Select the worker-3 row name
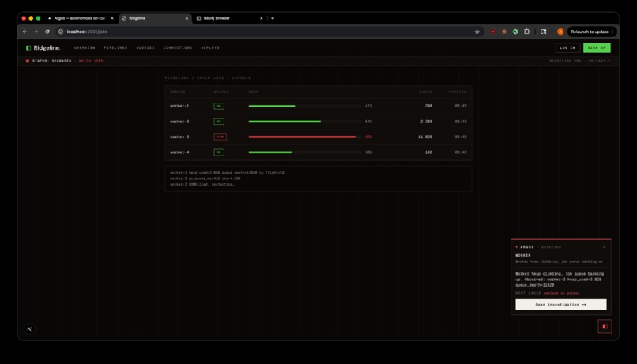Image resolution: width=637 pixels, height=364 pixels. (179, 137)
